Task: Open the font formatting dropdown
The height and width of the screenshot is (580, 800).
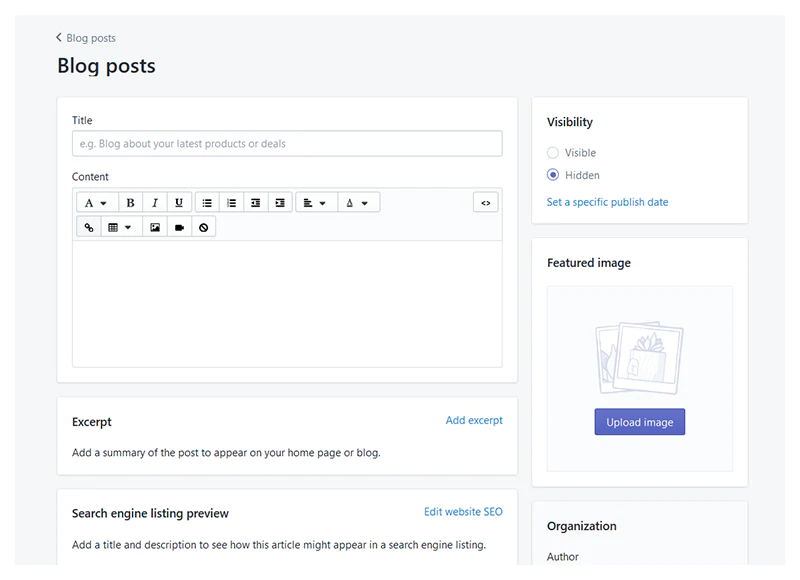Action: point(96,203)
